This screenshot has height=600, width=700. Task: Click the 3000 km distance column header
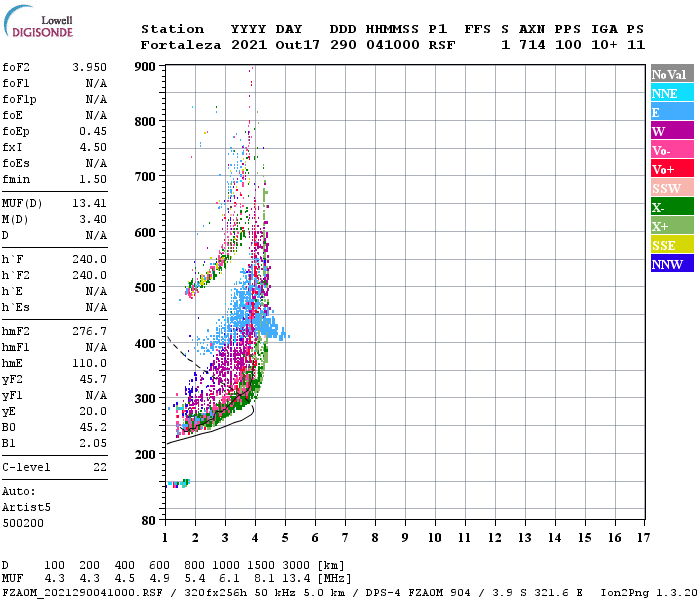pos(296,566)
